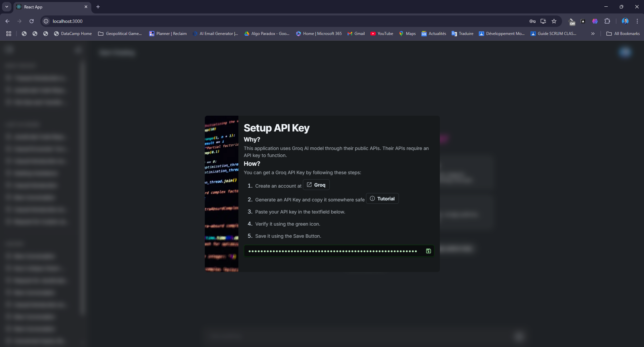
Task: Click the install app icon in the address bar
Action: (x=543, y=21)
